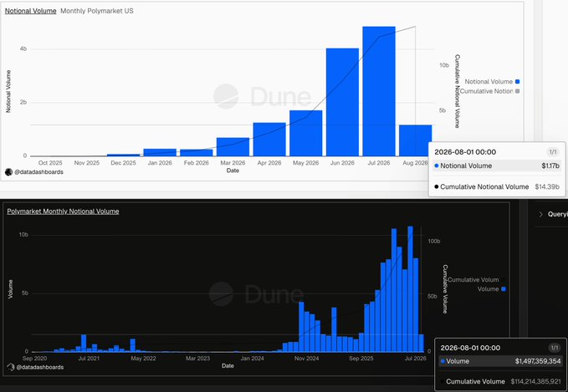Click the "$1.17b" value in the tooltip
568x392 pixels.
click(550, 165)
